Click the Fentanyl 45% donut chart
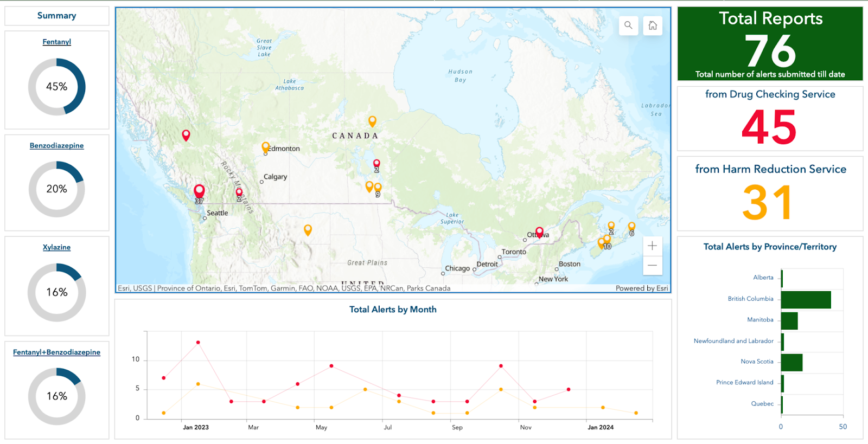 coord(57,87)
